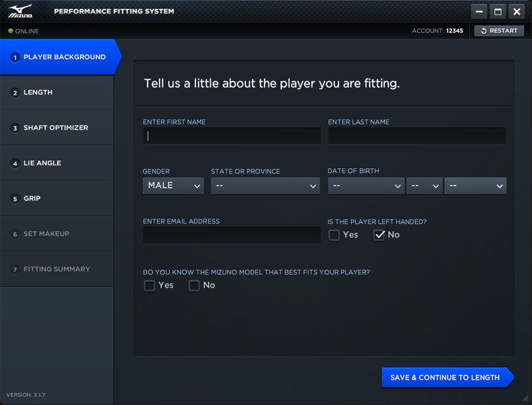
Task: Open the Grip step
Action: pyautogui.click(x=57, y=198)
